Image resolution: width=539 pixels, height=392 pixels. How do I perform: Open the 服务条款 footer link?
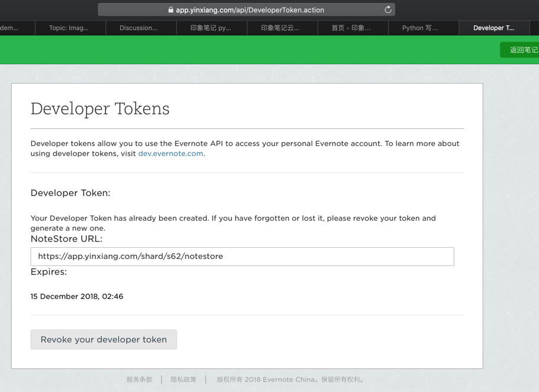(x=139, y=380)
